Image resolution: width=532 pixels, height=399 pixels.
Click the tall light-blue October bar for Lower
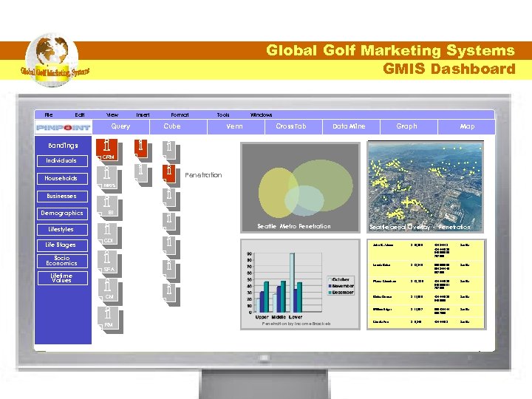pos(292,282)
